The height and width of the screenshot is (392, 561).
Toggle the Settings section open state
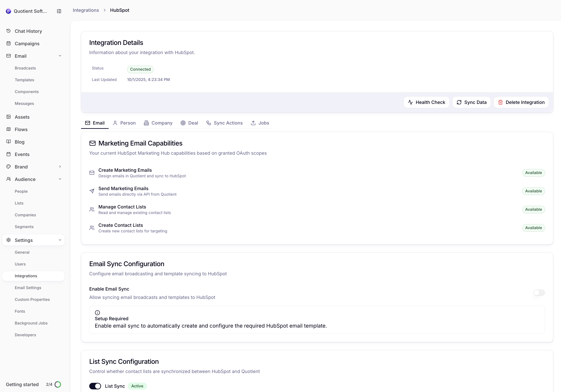[x=60, y=240]
